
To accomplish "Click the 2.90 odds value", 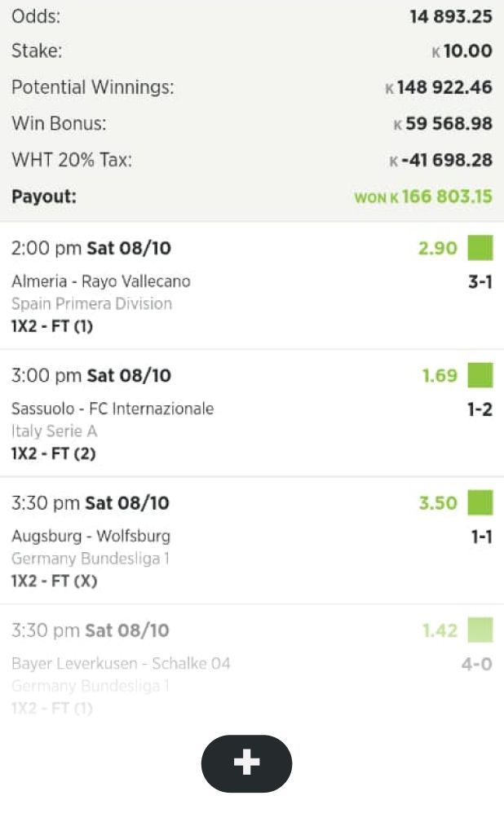I will coord(437,248).
